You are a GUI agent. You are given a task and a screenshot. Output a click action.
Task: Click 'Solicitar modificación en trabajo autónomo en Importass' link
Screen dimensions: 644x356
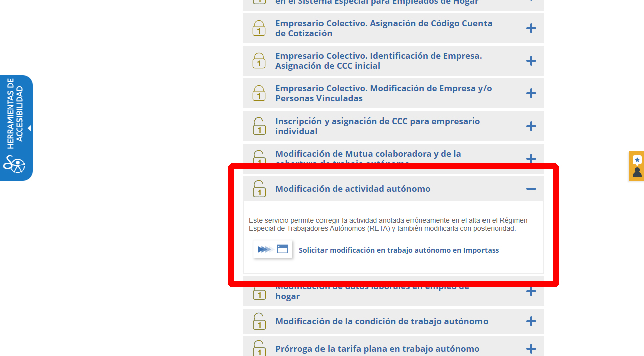tap(399, 250)
